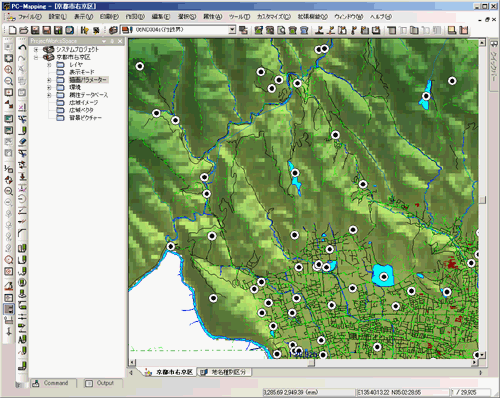Open the カスタマイズ(C) menu
This screenshot has height=398, width=500.
[x=274, y=17]
